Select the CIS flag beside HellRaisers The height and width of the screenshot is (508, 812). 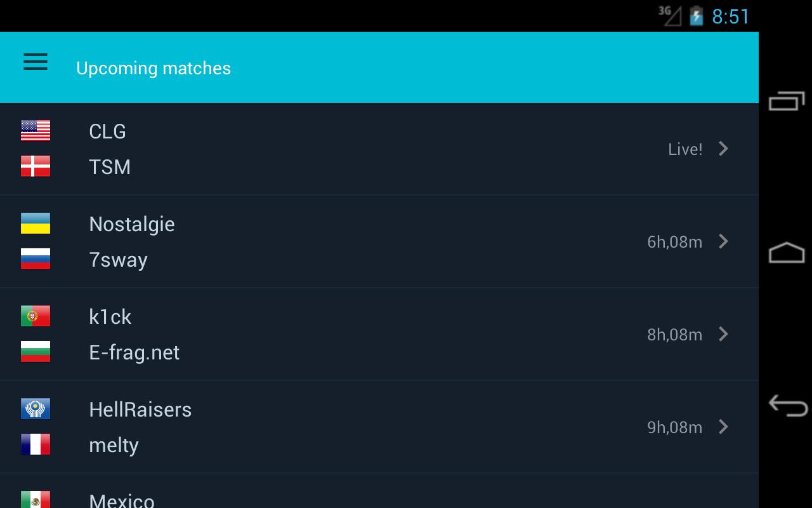[x=36, y=409]
